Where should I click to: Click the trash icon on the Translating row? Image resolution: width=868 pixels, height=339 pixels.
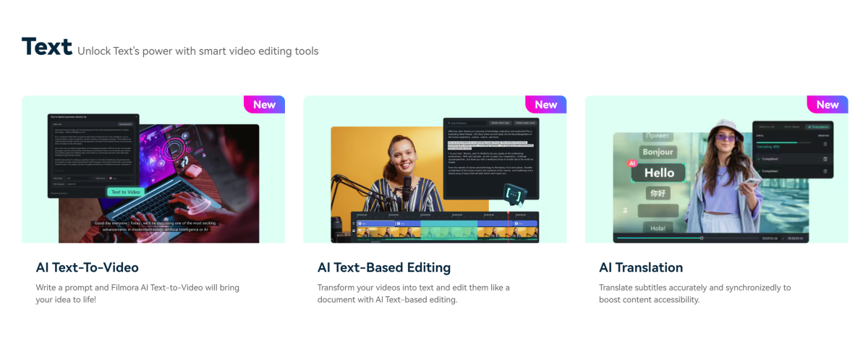(825, 144)
